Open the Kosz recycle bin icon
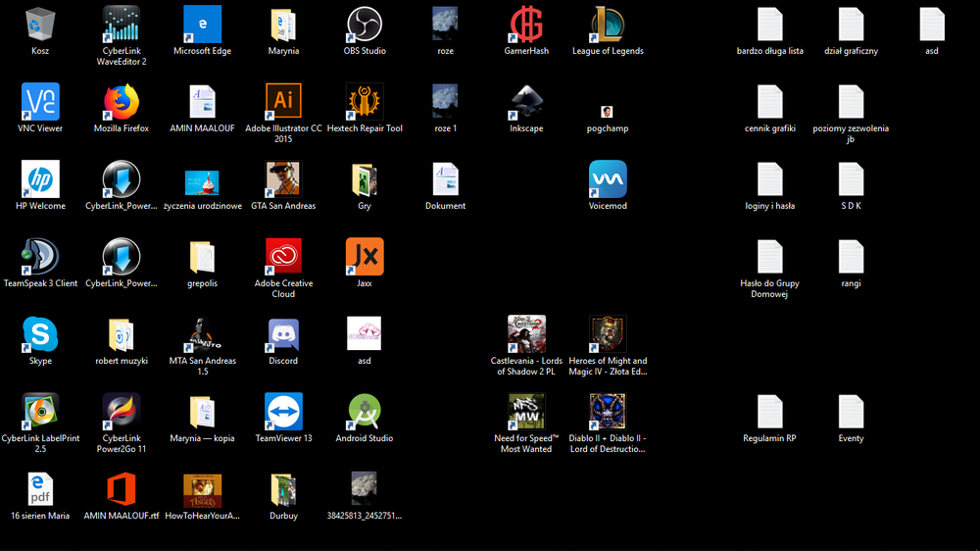This screenshot has height=551, width=980. pyautogui.click(x=40, y=25)
